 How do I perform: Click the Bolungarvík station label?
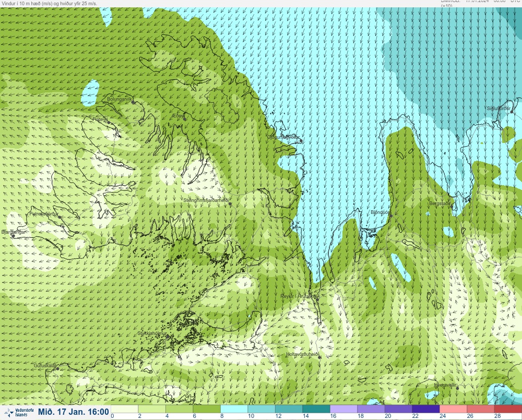click(x=119, y=99)
